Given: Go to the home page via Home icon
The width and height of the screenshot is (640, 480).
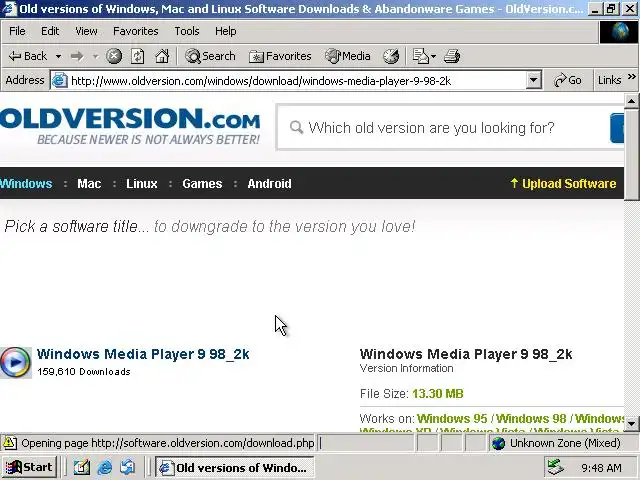Looking at the screenshot, I should (x=162, y=56).
